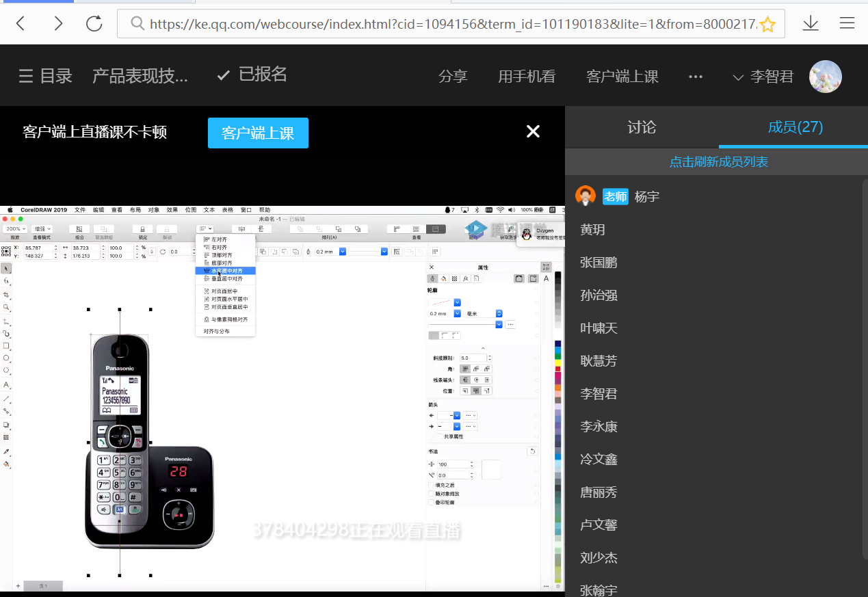Select the Zoom magnifier tool in the toolbox

[6, 307]
